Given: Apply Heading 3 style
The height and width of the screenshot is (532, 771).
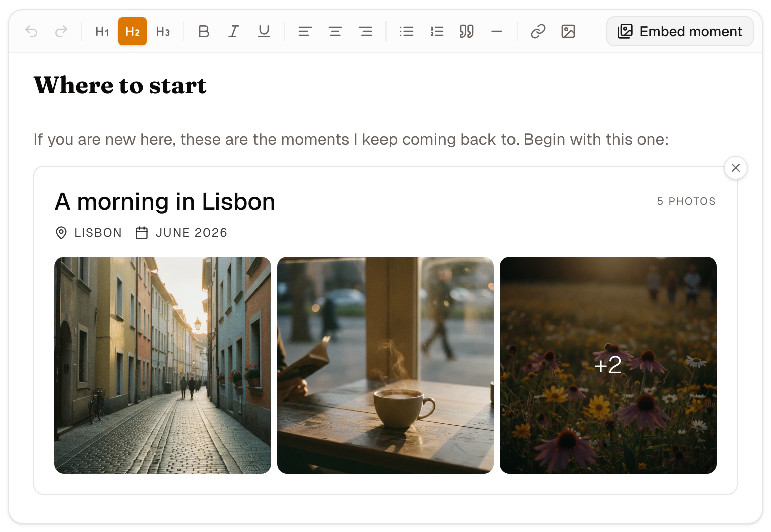Looking at the screenshot, I should [x=163, y=31].
